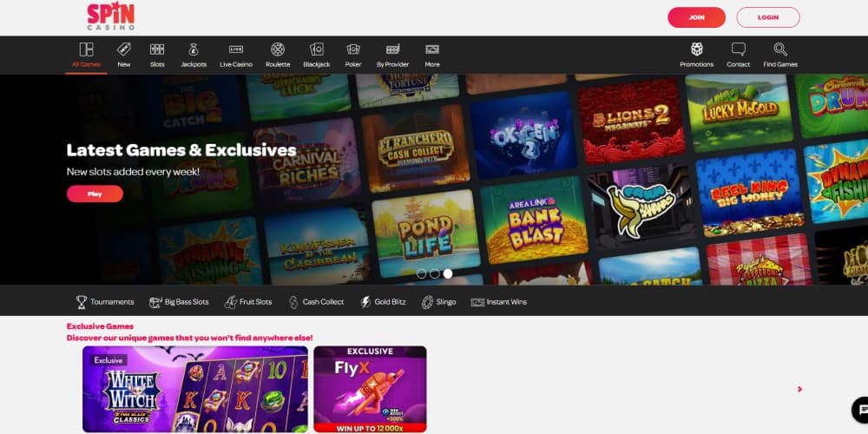This screenshot has height=434, width=868.
Task: Select the Roulette wheel icon
Action: [x=278, y=49]
